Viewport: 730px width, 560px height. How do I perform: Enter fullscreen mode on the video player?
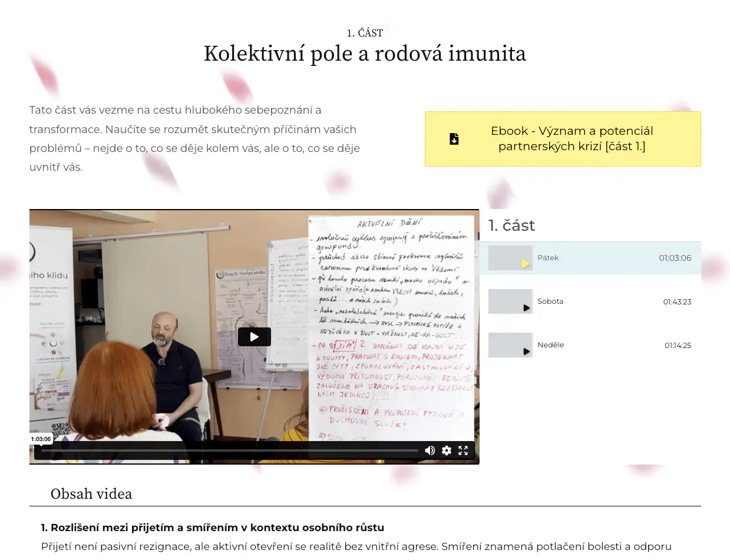(463, 450)
